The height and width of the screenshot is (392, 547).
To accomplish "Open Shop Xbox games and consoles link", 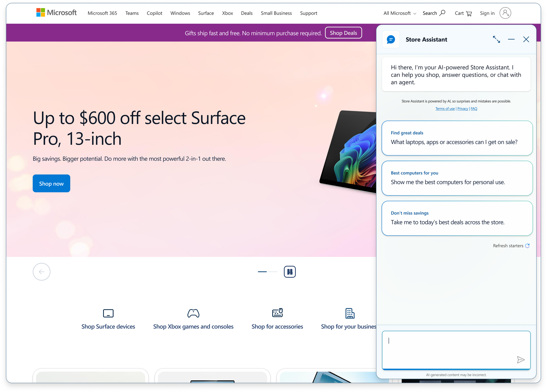I will (x=193, y=327).
